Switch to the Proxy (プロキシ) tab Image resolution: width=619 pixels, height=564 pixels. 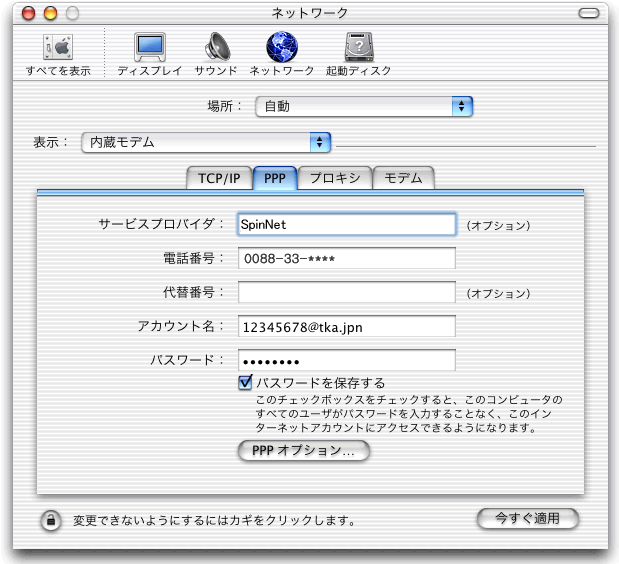pos(334,179)
